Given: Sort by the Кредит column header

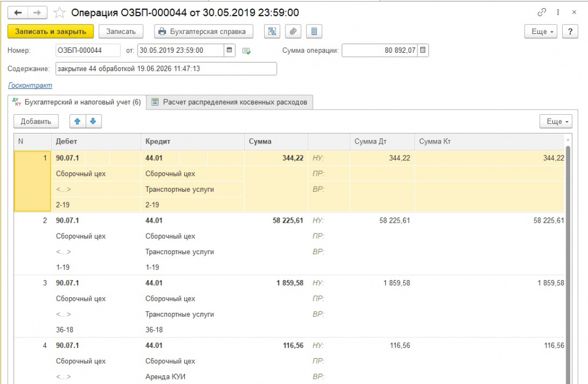Looking at the screenshot, I should (x=192, y=141).
